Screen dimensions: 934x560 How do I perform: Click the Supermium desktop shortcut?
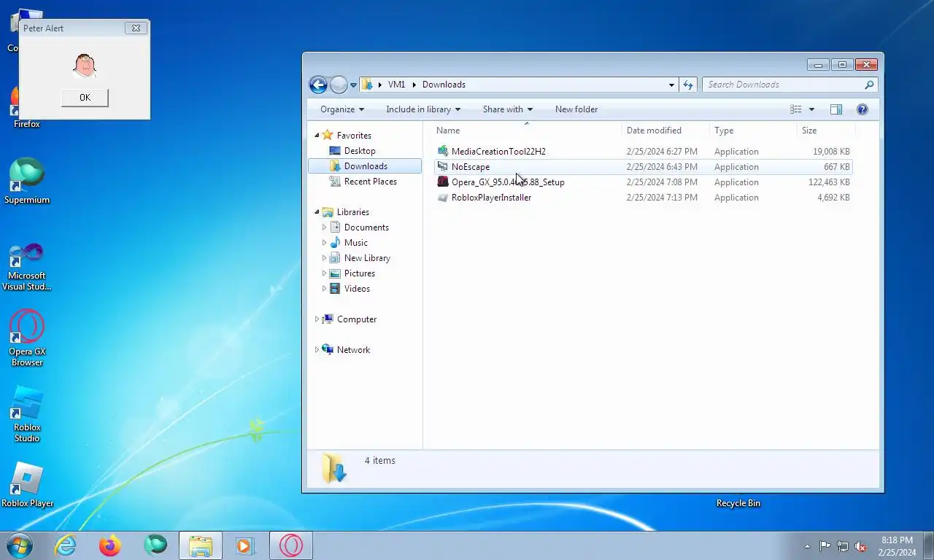(x=27, y=181)
